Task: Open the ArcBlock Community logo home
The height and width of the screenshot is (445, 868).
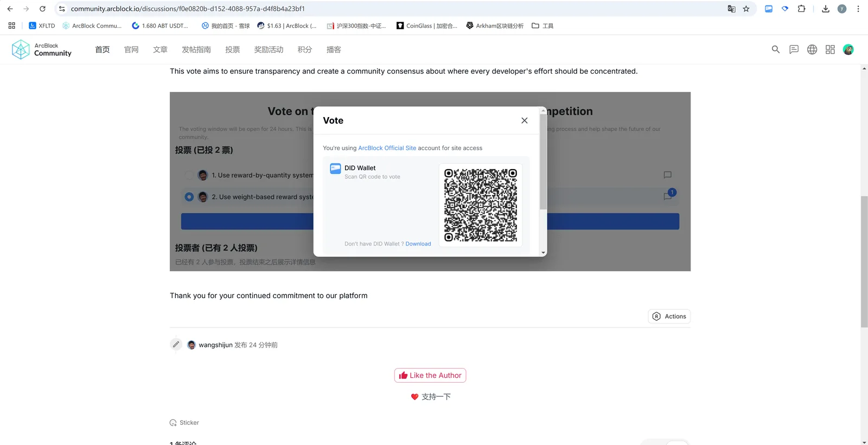Action: (42, 49)
